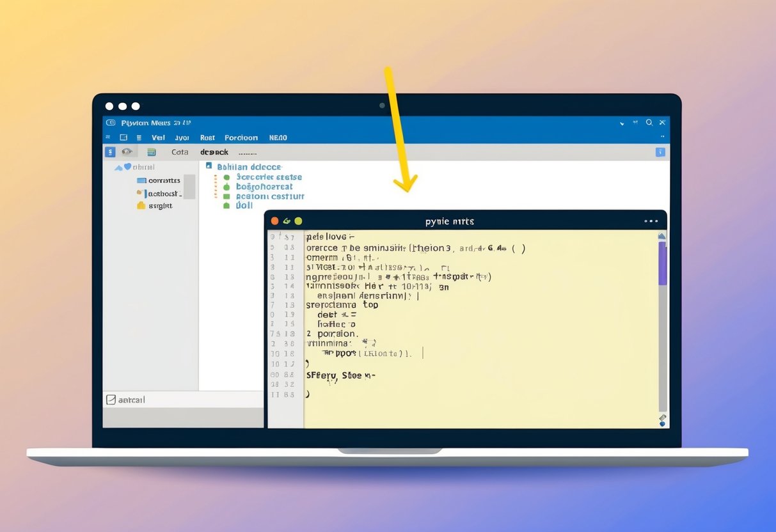The width and height of the screenshot is (776, 532).
Task: Click the file icon next to Bohilan ddecce
Action: coord(209,165)
